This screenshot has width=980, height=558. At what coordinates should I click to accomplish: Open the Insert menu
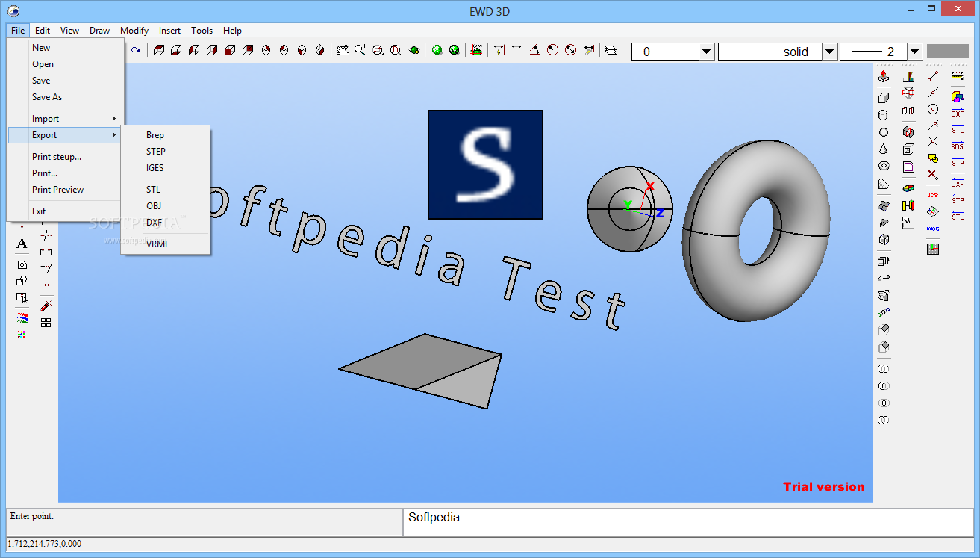(169, 31)
